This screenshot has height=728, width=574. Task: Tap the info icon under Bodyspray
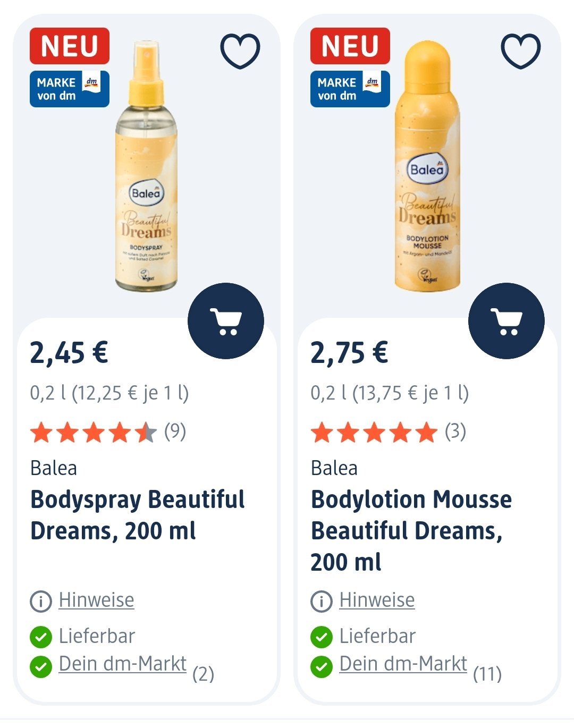pyautogui.click(x=41, y=602)
